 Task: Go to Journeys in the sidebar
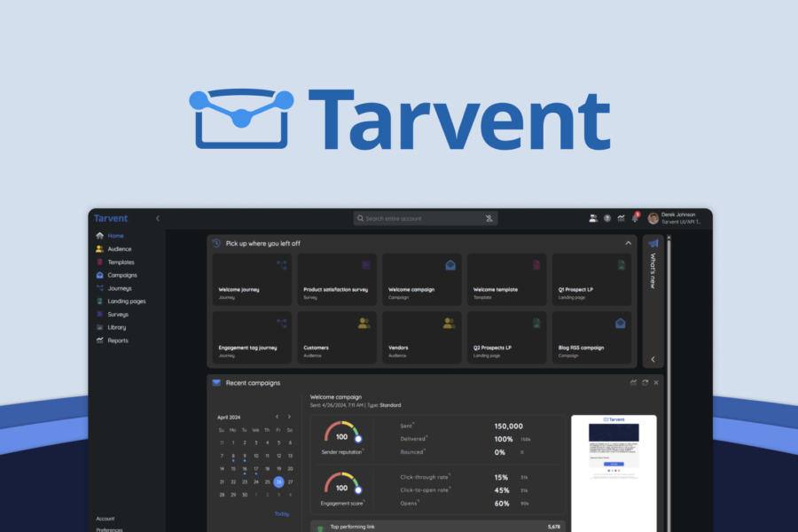tap(119, 288)
